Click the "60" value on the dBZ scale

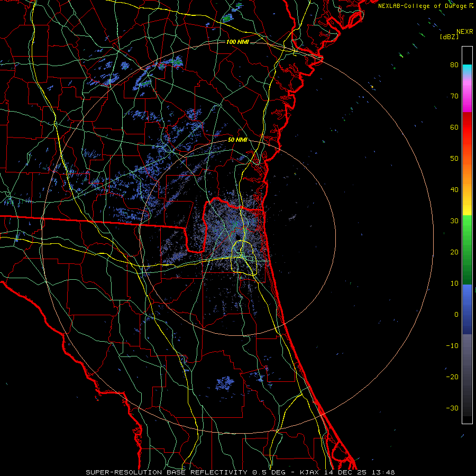(454, 127)
